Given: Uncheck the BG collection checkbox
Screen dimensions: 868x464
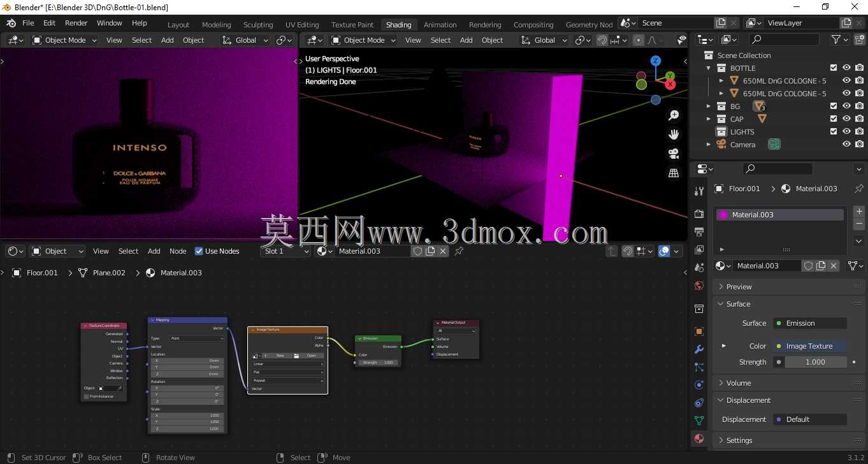Looking at the screenshot, I should click(x=834, y=106).
